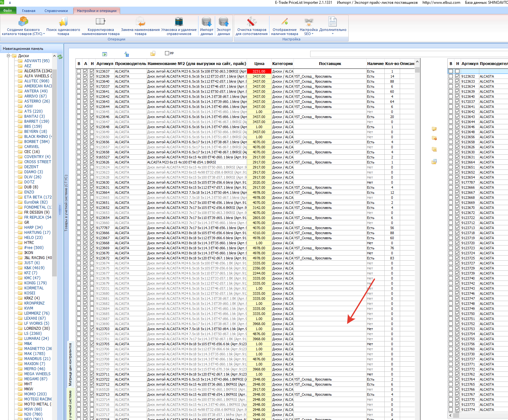Screen dimensions: 508x420
Task: Check column В box for article 9123637
Action: coord(79,71)
